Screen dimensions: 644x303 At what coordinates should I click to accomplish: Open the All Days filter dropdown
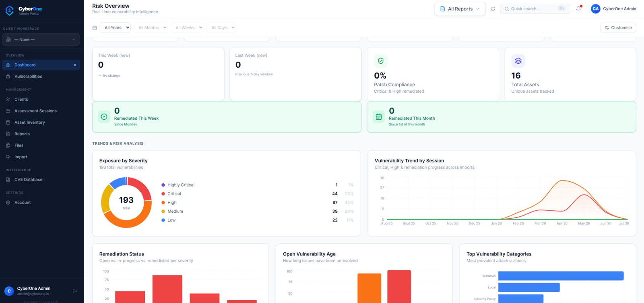(x=221, y=28)
